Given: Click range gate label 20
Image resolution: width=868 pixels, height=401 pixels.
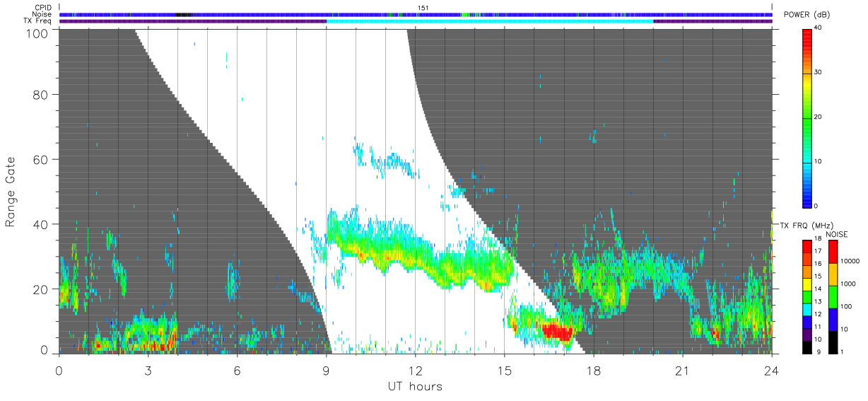Looking at the screenshot, I should [x=41, y=289].
